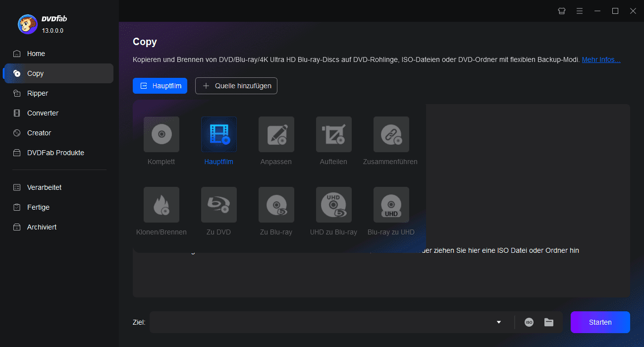Open the Creator module

[58, 133]
